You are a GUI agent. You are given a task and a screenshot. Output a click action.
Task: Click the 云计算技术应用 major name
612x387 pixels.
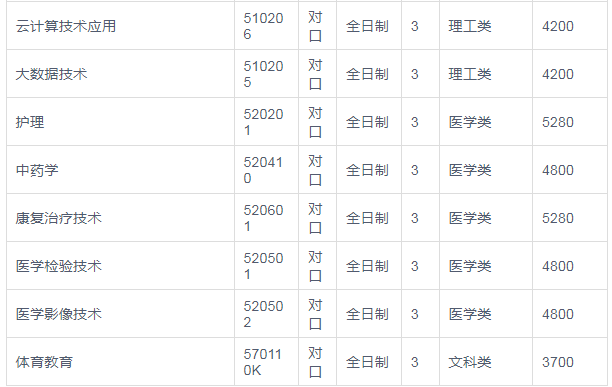tap(66, 26)
